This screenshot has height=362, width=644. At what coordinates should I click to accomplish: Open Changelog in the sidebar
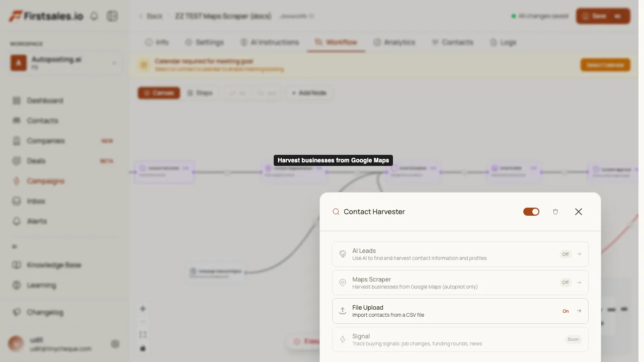click(x=64, y=312)
